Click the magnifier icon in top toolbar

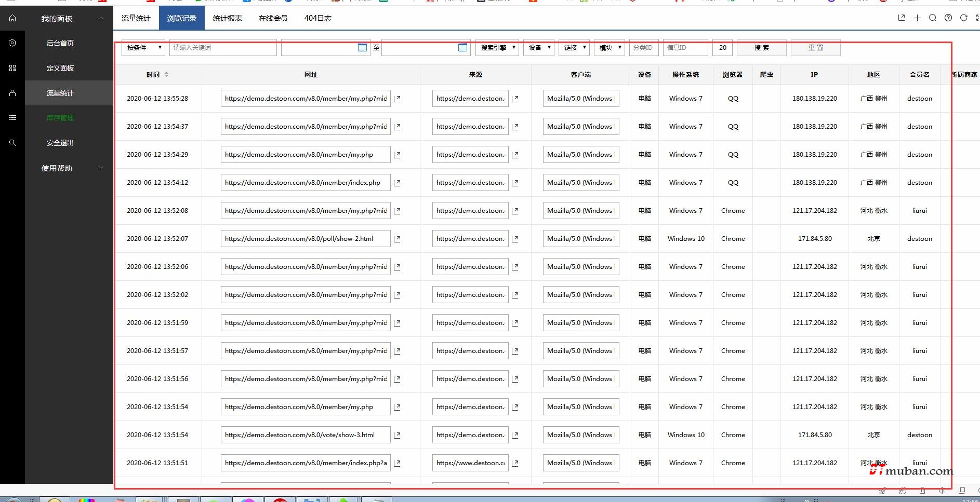tap(933, 18)
